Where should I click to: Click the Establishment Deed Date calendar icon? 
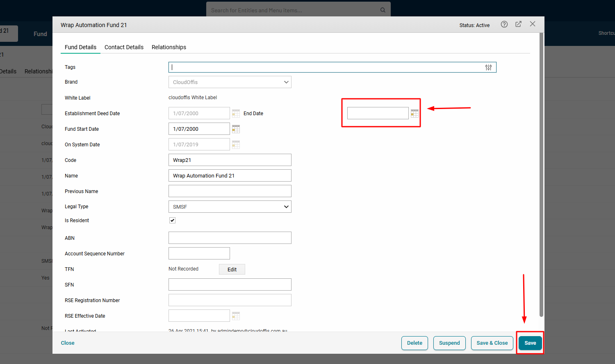[236, 114]
